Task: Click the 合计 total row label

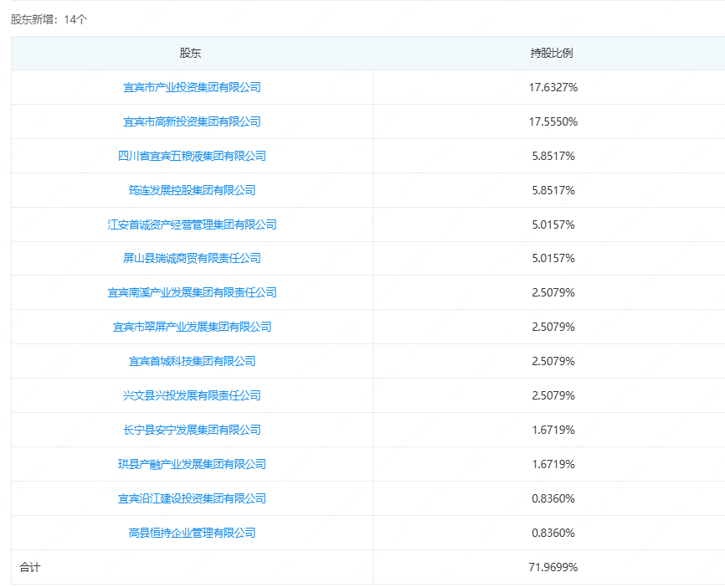Action: pos(29,567)
